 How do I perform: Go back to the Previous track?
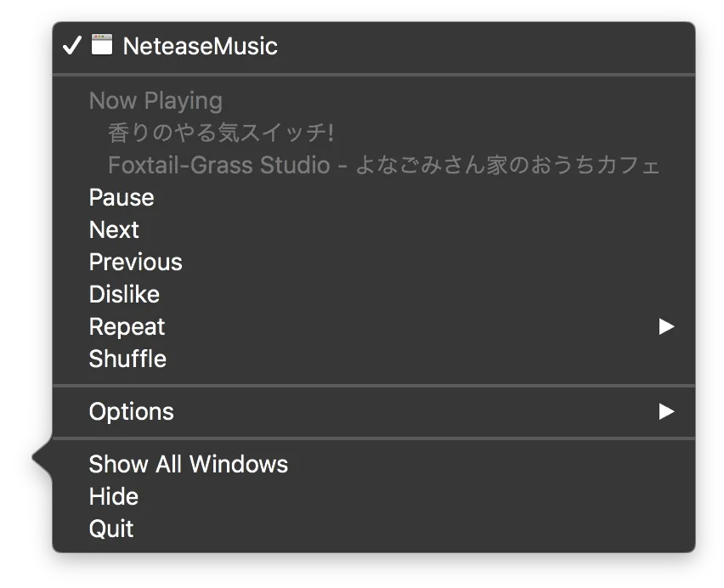(135, 263)
